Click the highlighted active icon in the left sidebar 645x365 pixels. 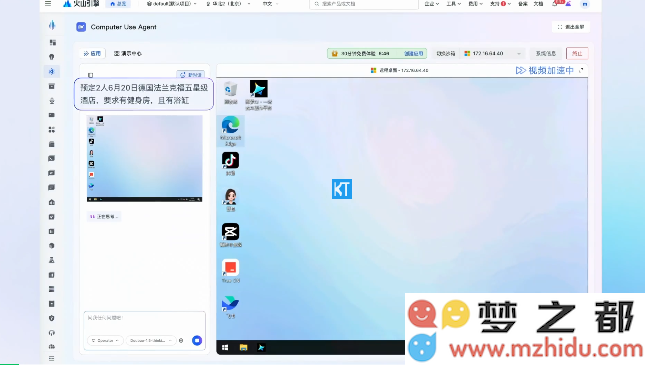tap(52, 72)
